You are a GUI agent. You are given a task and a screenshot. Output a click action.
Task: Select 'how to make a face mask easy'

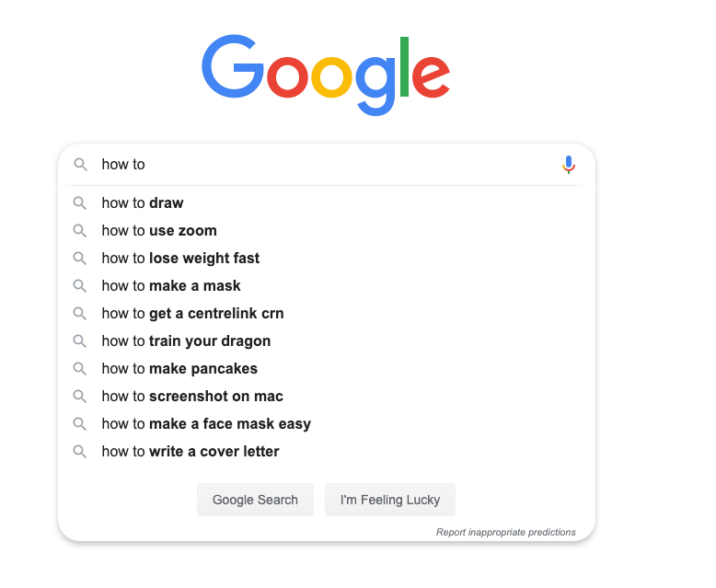click(327, 424)
